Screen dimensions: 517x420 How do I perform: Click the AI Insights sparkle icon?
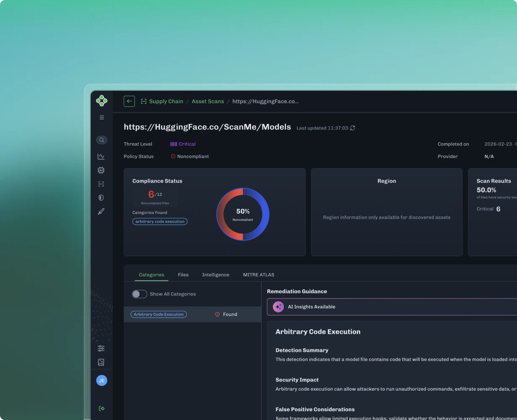coord(278,307)
